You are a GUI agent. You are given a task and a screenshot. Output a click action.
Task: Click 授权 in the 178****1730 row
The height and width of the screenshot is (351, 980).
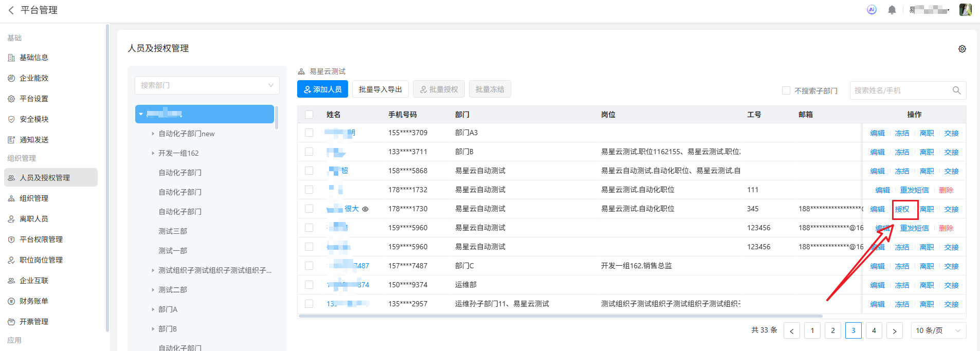(902, 209)
